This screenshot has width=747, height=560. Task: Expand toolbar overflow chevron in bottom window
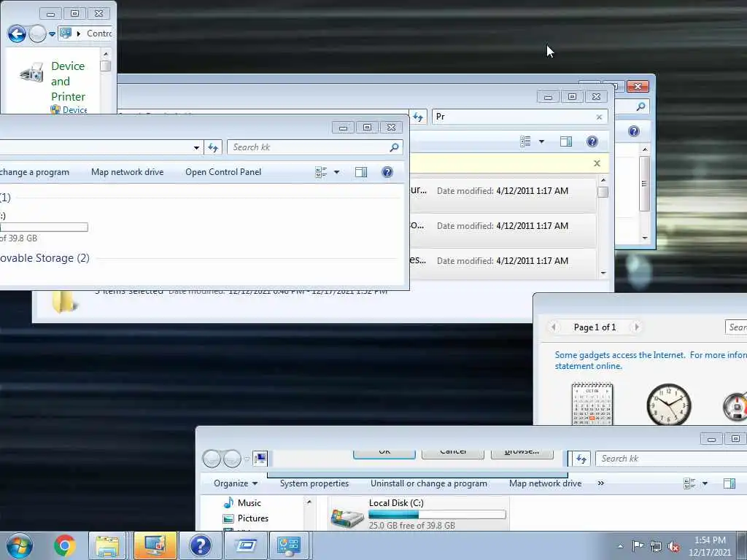click(x=601, y=483)
